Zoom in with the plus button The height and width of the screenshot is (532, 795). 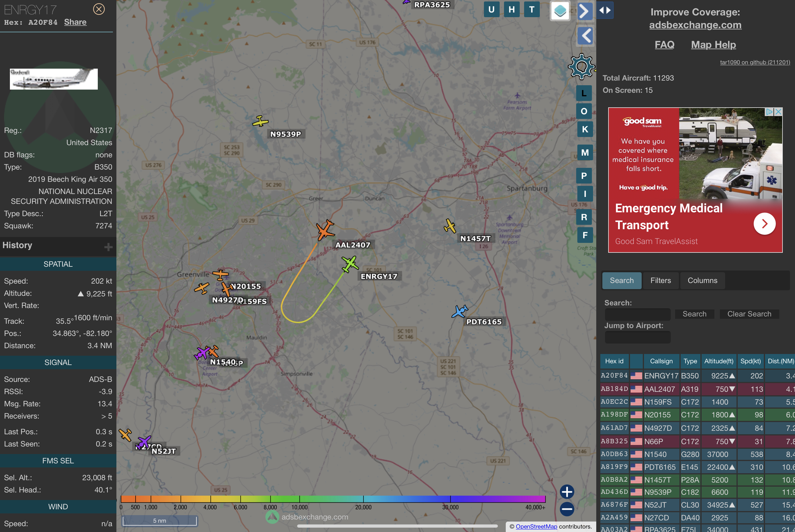(x=567, y=492)
